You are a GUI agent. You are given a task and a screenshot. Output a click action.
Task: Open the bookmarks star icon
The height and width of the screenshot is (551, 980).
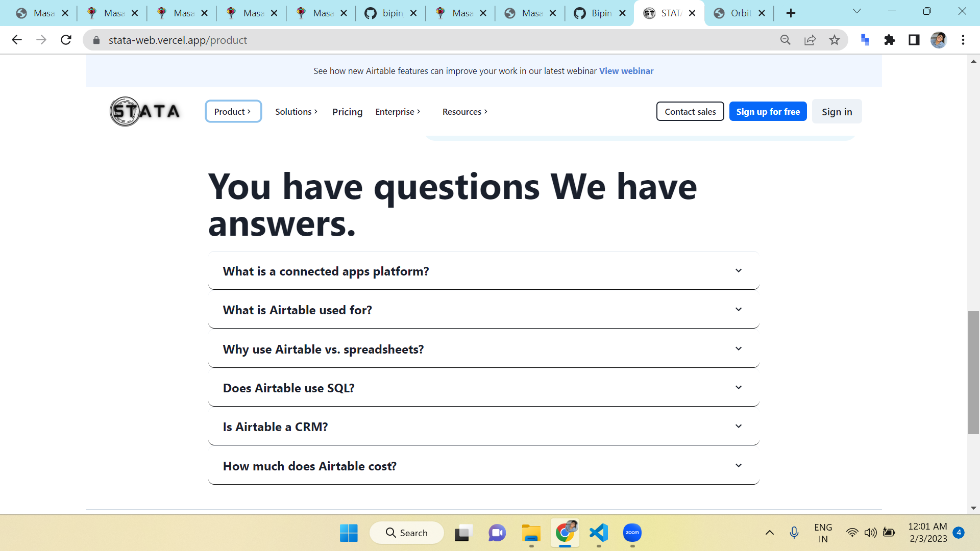(835, 40)
